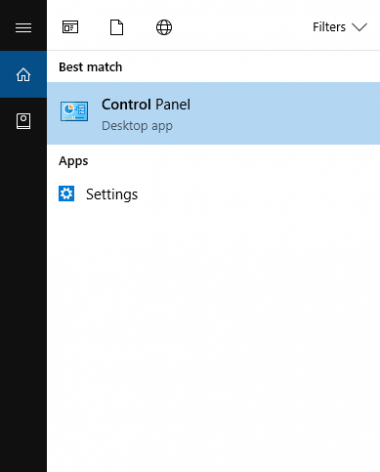Open the Filters dropdown label
Screen dimensions: 380x472
(x=329, y=27)
